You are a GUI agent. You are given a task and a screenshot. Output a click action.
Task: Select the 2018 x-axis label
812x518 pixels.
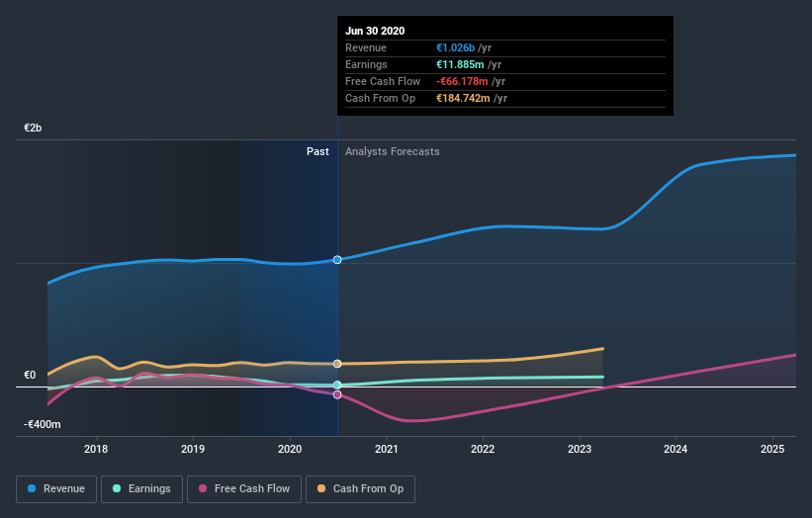96,449
